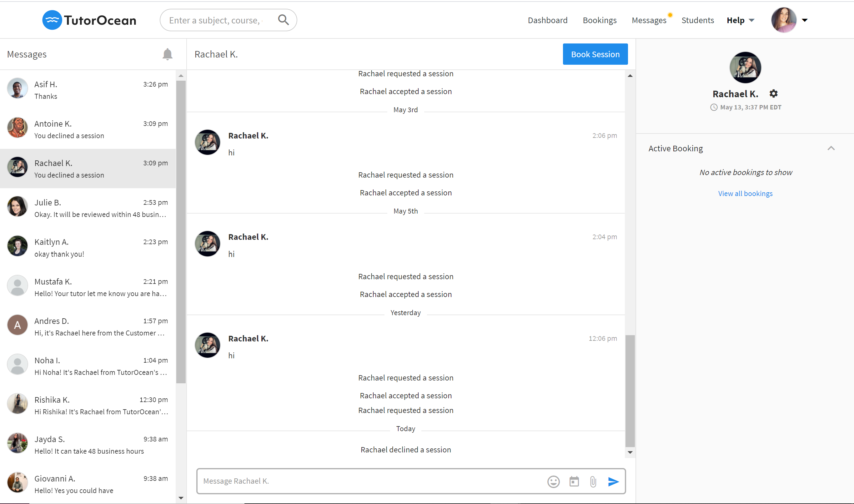The width and height of the screenshot is (854, 504).
Task: Click the notification bell in Messages panel
Action: (167, 54)
